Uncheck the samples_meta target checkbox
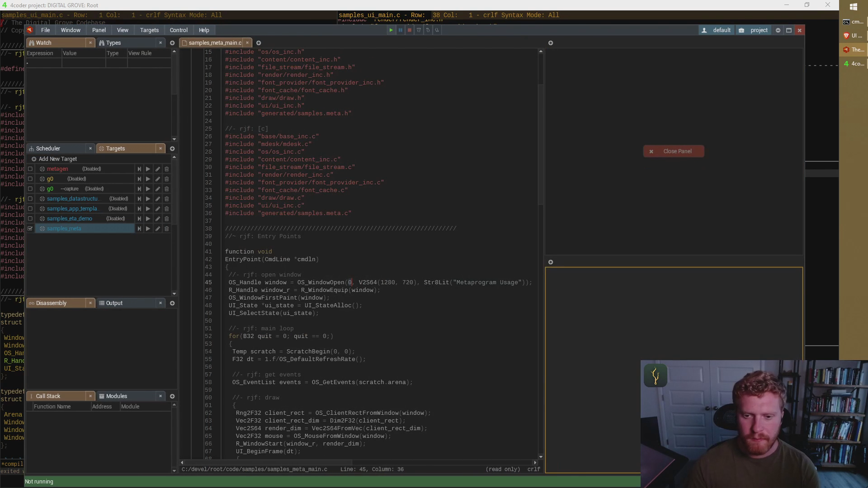The image size is (868, 488). tap(30, 229)
